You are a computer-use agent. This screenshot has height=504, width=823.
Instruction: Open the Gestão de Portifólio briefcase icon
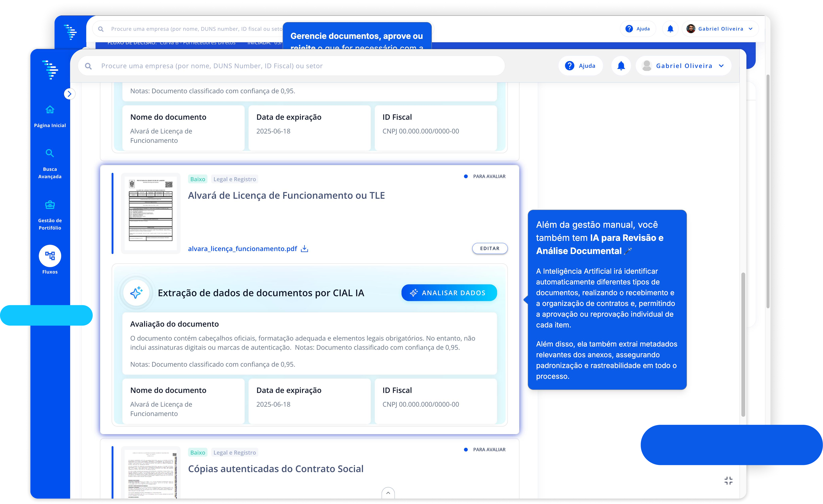(50, 205)
